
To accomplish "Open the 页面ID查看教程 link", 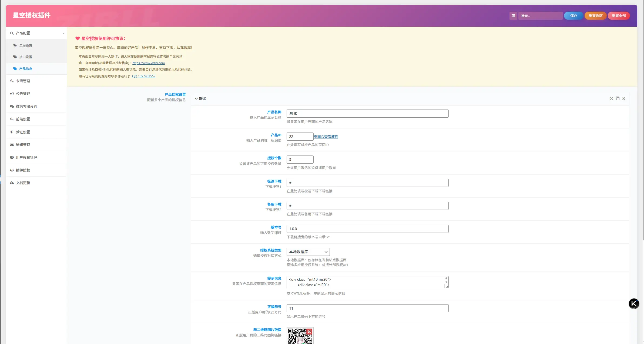I will click(x=326, y=137).
